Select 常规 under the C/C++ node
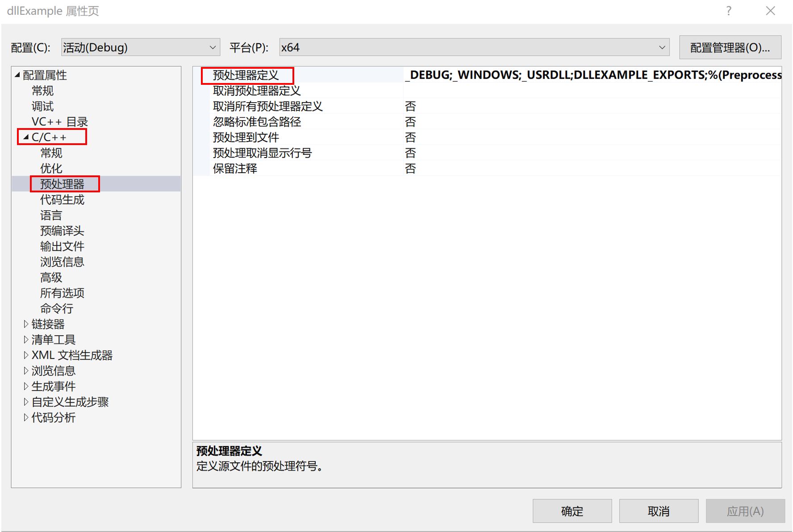793x532 pixels. [51, 153]
